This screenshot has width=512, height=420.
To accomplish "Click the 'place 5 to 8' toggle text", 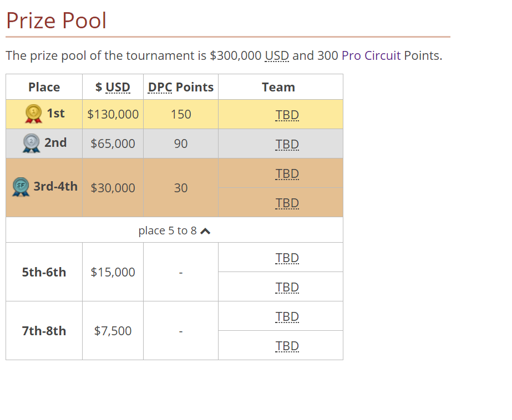I will [x=168, y=231].
